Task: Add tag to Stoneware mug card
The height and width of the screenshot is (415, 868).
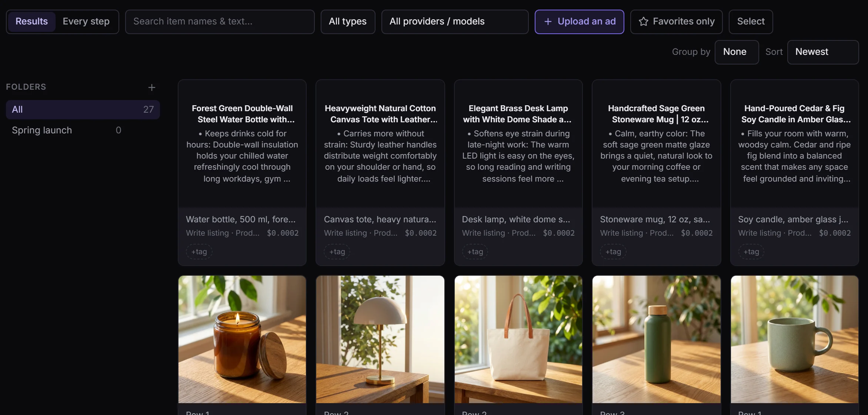Action: 613,252
